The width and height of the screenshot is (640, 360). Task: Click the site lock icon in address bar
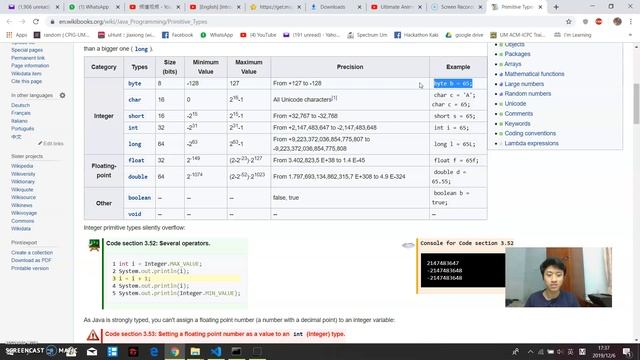point(52,22)
